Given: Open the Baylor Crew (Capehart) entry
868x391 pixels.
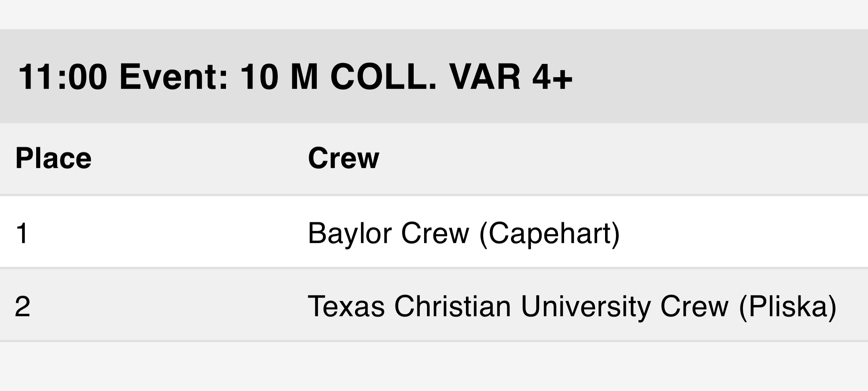Looking at the screenshot, I should coord(464,233).
